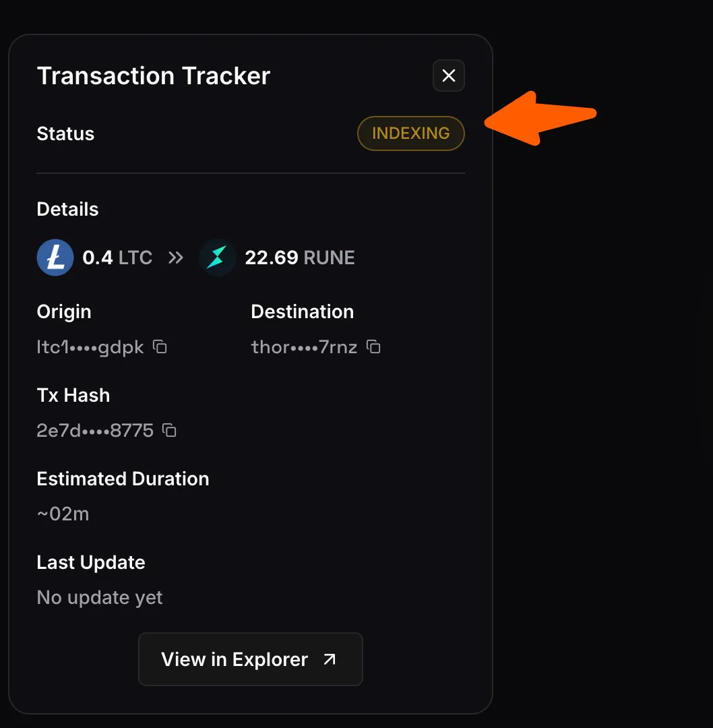Click the Details section heading
Screen dimensions: 713x728
(68, 210)
